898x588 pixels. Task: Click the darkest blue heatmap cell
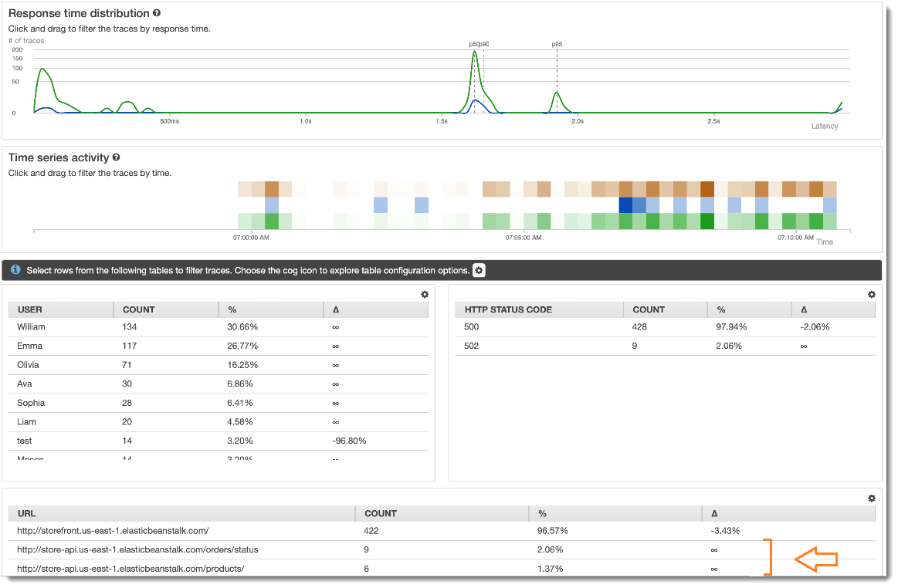coord(627,205)
